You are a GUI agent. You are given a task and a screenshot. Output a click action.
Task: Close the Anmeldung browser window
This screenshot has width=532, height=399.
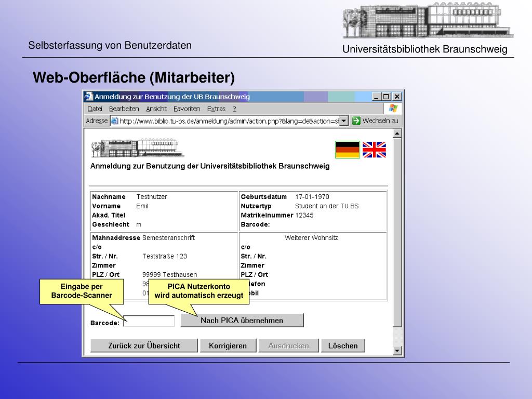[397, 97]
